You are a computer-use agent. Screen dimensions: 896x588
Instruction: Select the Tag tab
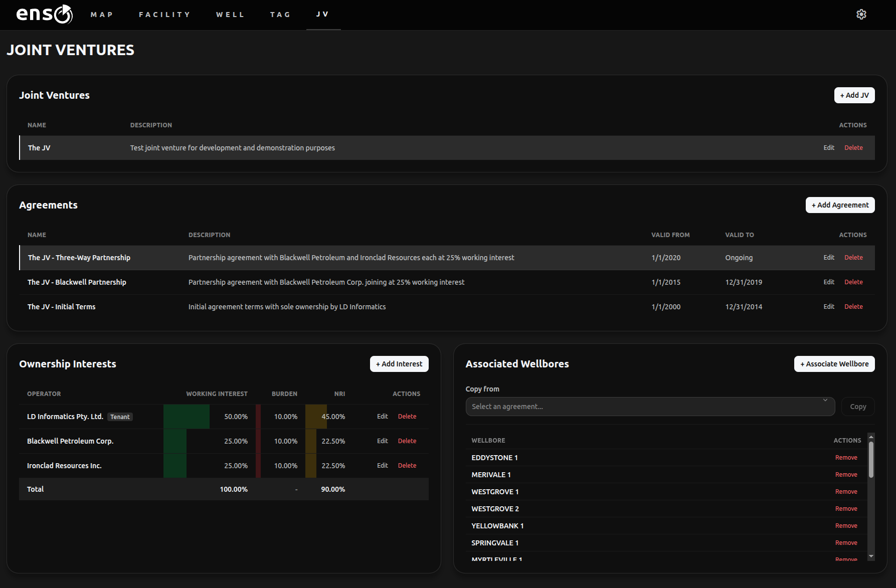pyautogui.click(x=281, y=15)
